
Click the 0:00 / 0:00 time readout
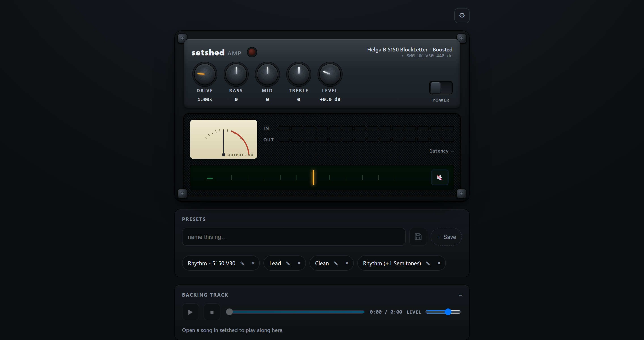386,312
